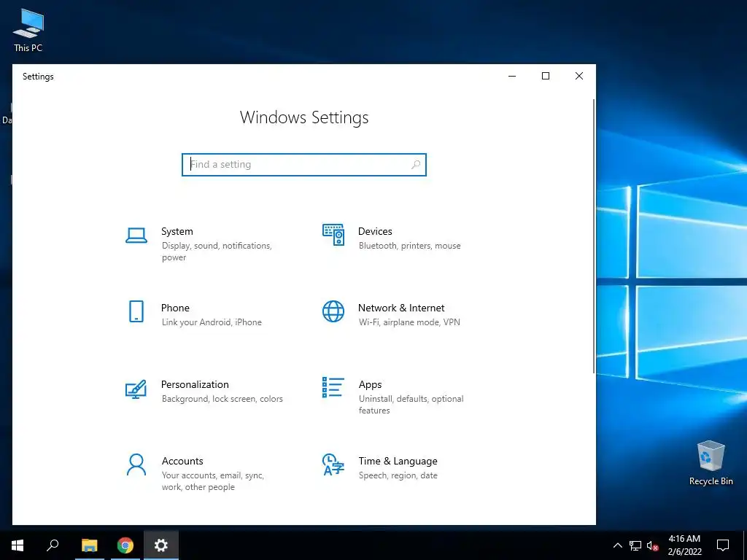Click the Network & Internet title

point(401,308)
